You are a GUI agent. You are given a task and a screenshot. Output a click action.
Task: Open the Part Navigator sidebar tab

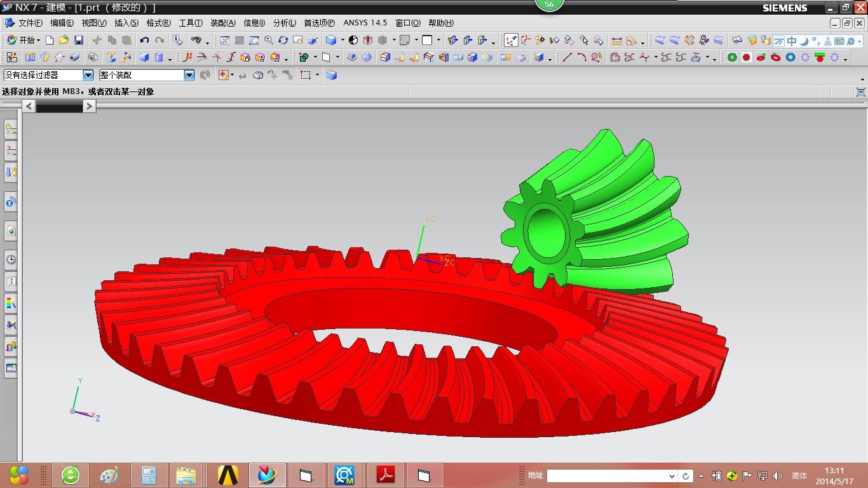11,151
